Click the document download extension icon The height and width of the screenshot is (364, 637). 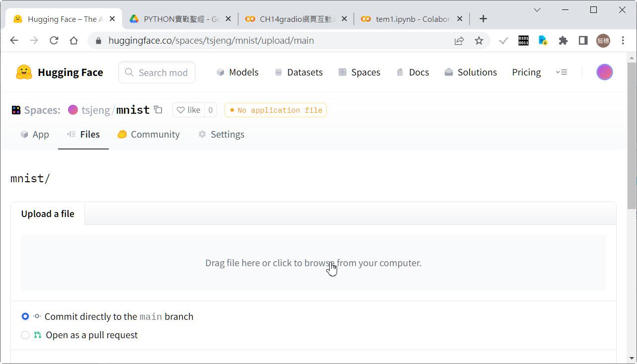point(543,41)
